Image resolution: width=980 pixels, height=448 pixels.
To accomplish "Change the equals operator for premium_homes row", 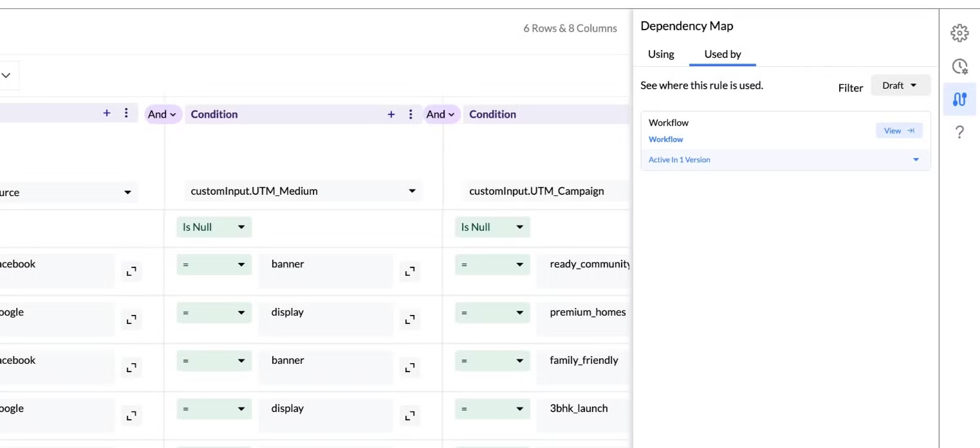I will pyautogui.click(x=492, y=312).
